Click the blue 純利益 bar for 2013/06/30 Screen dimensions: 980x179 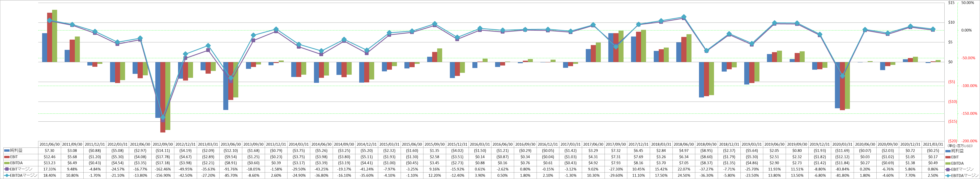click(x=226, y=86)
